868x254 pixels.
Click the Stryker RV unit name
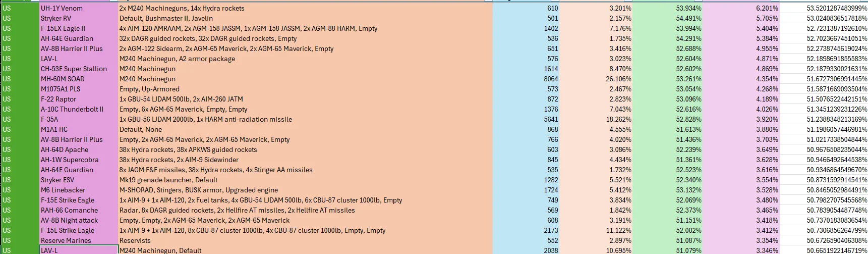pyautogui.click(x=79, y=18)
